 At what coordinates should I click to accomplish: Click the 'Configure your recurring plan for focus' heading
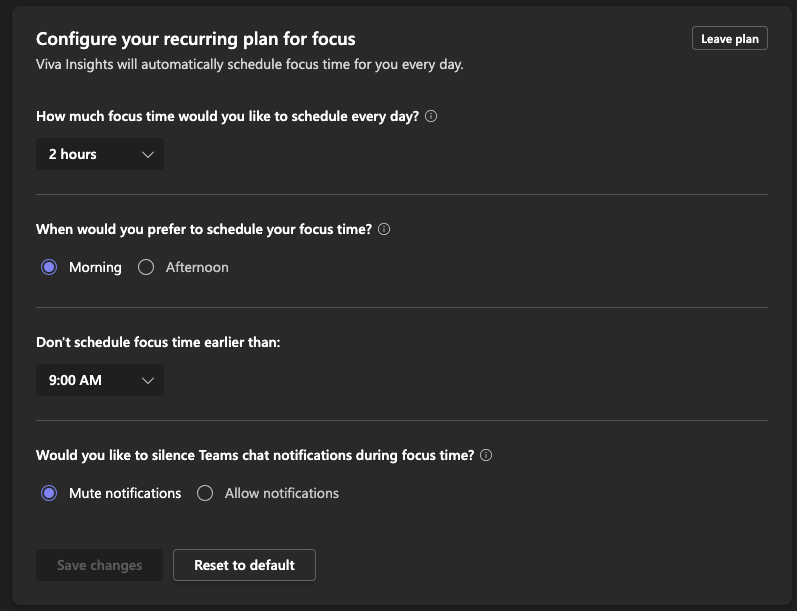click(196, 39)
